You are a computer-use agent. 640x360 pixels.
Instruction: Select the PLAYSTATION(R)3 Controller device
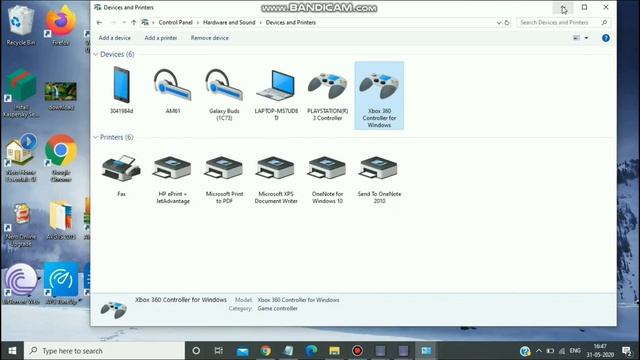coord(327,96)
